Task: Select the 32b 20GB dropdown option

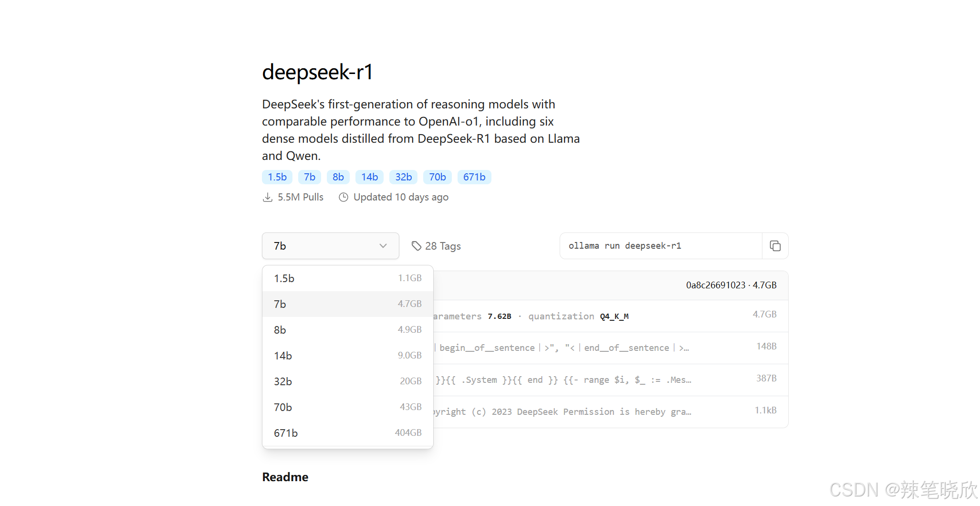Action: 348,381
